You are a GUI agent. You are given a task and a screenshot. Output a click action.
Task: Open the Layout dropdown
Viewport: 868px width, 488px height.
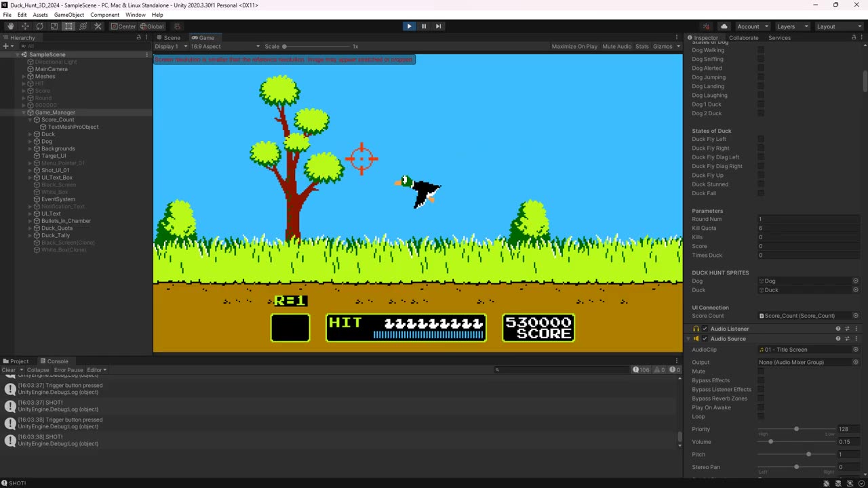tap(838, 26)
